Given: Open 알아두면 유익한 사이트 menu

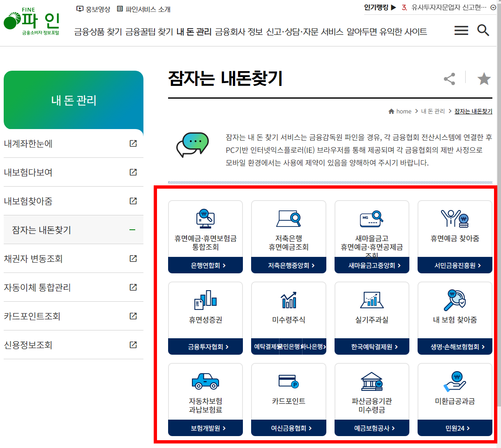Looking at the screenshot, I should click(x=387, y=32).
